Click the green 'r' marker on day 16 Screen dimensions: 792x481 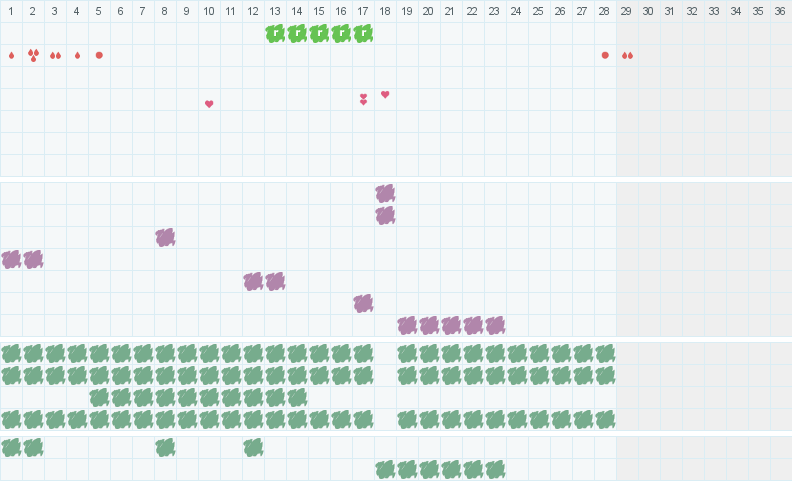pyautogui.click(x=341, y=34)
